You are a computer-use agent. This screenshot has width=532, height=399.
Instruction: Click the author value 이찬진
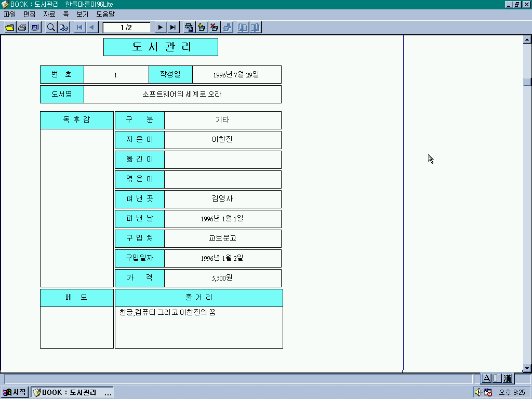[x=222, y=140]
